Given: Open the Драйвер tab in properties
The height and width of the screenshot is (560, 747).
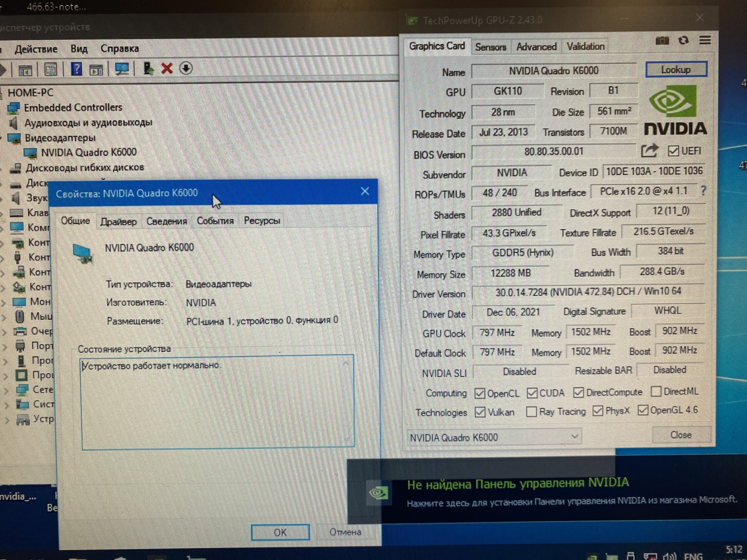Looking at the screenshot, I should click(119, 221).
